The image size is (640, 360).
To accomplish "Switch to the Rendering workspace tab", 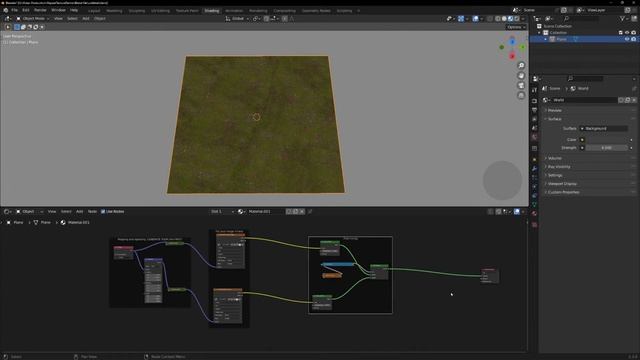I will click(258, 11).
